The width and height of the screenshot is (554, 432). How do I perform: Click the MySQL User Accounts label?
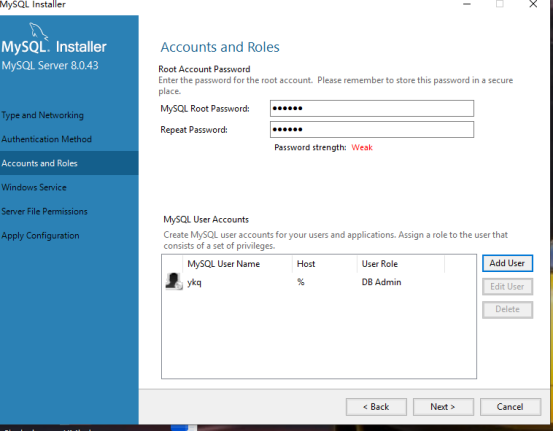(x=206, y=220)
